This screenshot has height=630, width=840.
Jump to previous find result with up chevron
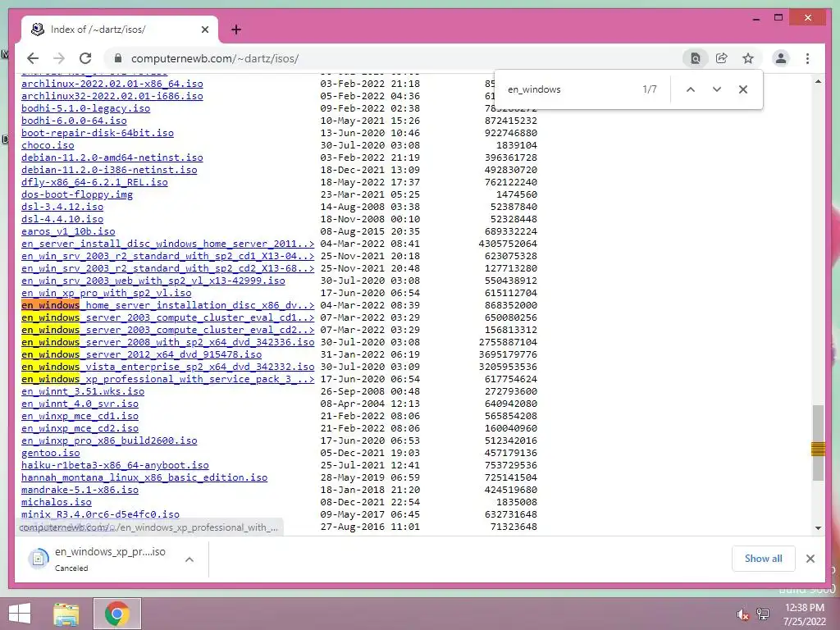coord(691,89)
